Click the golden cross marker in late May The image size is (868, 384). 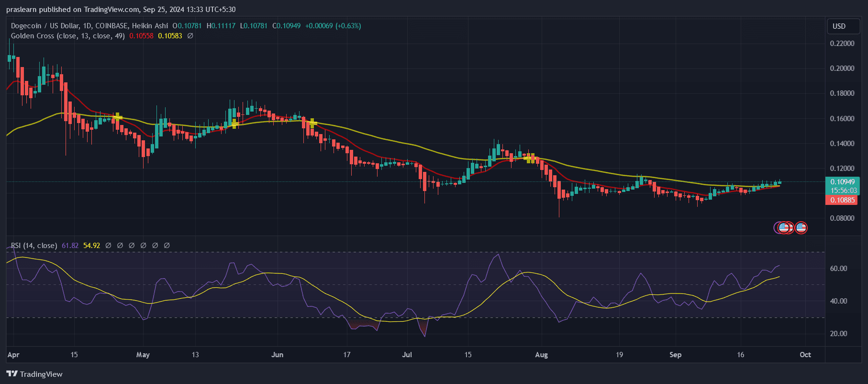click(x=234, y=124)
